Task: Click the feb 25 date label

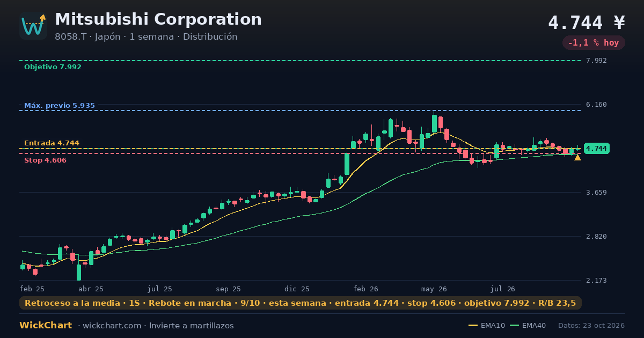Action: tap(32, 289)
